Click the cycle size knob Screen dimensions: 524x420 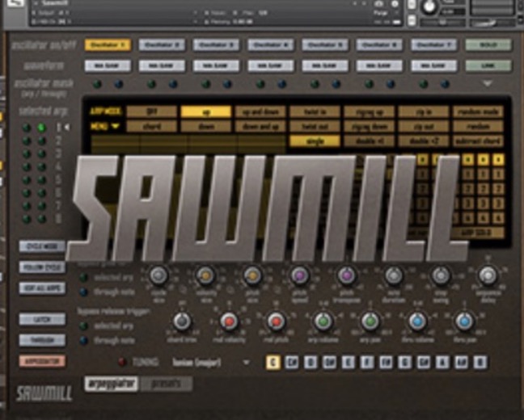click(158, 275)
